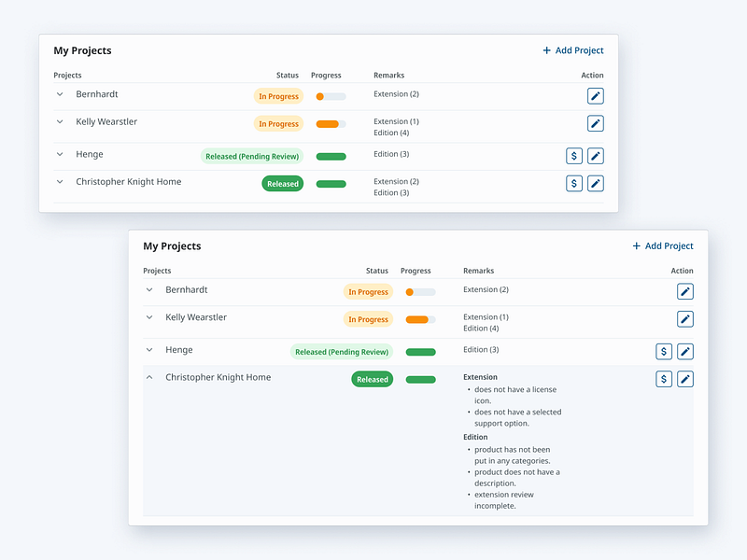Image resolution: width=747 pixels, height=560 pixels.
Task: Edit the Henge project pencil icon
Action: tap(595, 156)
